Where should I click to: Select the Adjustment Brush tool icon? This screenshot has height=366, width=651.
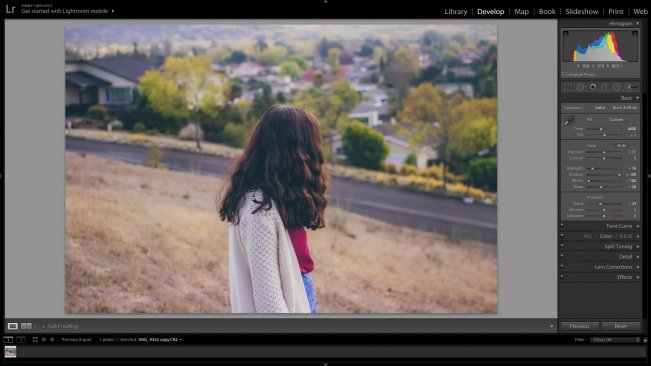pyautogui.click(x=632, y=87)
